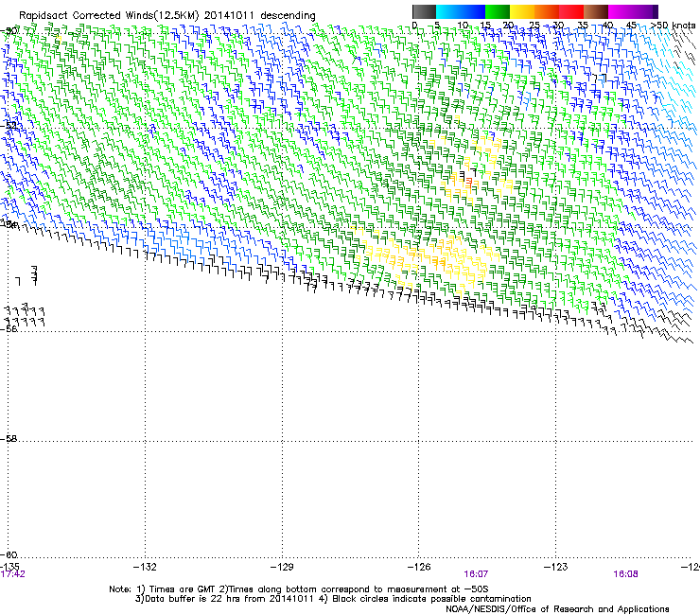700x615 pixels.
Task: Click the purple 16:08 time stamp
Action: coord(625,574)
